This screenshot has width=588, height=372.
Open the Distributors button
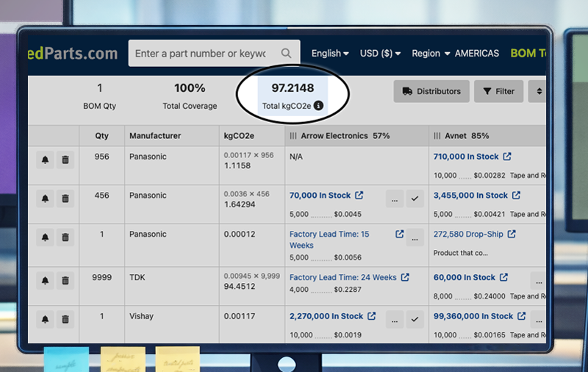[431, 91]
